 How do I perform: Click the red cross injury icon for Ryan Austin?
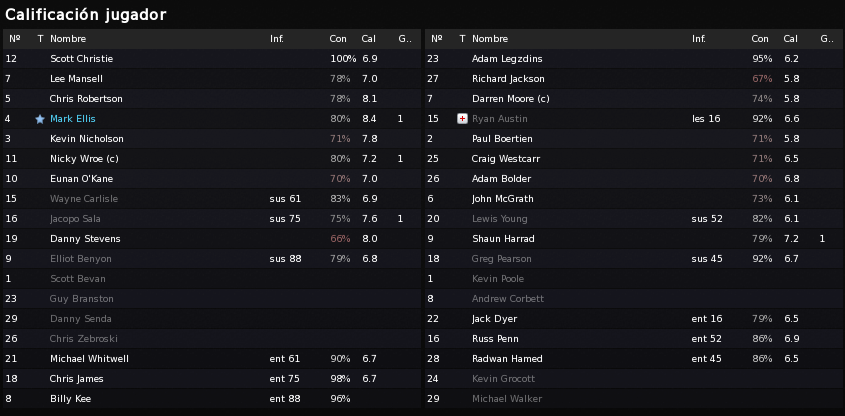click(x=462, y=119)
